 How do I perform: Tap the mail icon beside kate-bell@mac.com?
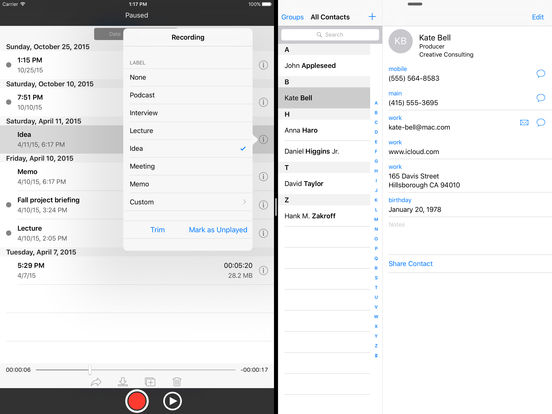[x=524, y=123]
